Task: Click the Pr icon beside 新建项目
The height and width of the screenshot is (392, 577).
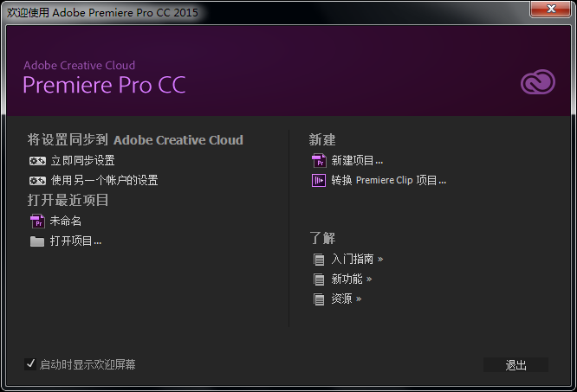Action: (319, 160)
